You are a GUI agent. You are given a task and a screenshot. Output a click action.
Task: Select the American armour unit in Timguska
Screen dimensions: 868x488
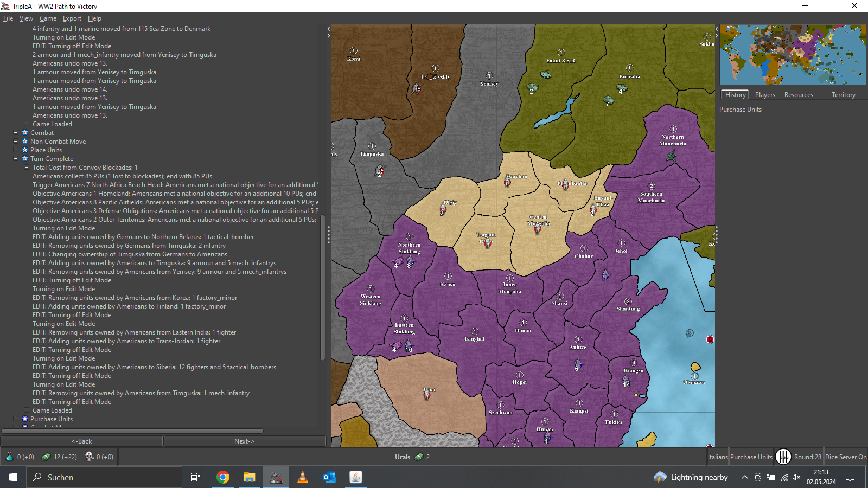pos(380,171)
